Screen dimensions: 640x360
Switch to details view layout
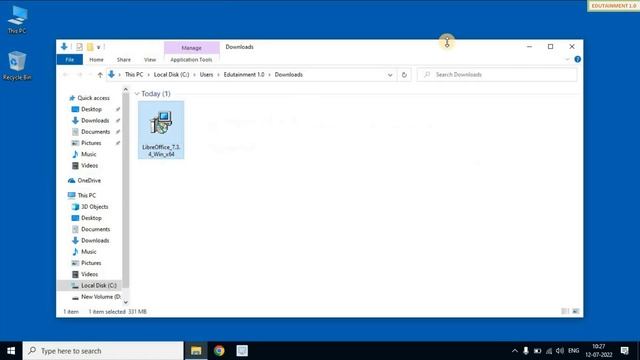[x=565, y=311]
